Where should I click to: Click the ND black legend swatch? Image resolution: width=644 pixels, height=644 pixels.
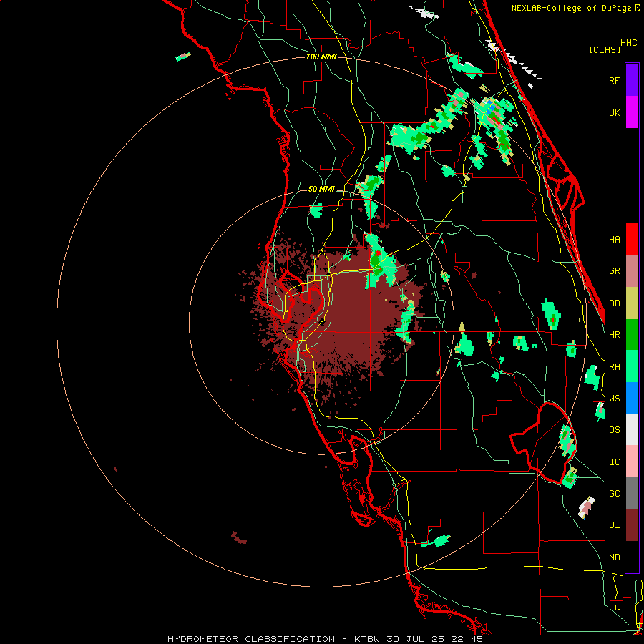[632, 557]
